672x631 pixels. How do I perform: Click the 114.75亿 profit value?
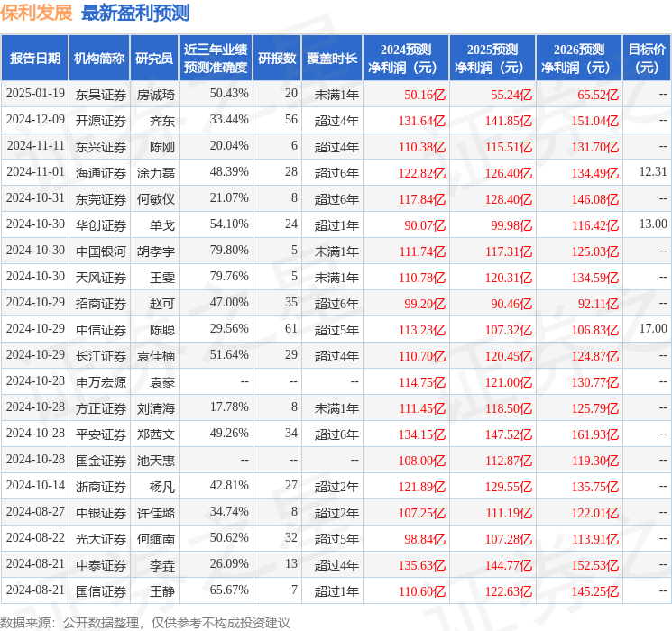422,382
